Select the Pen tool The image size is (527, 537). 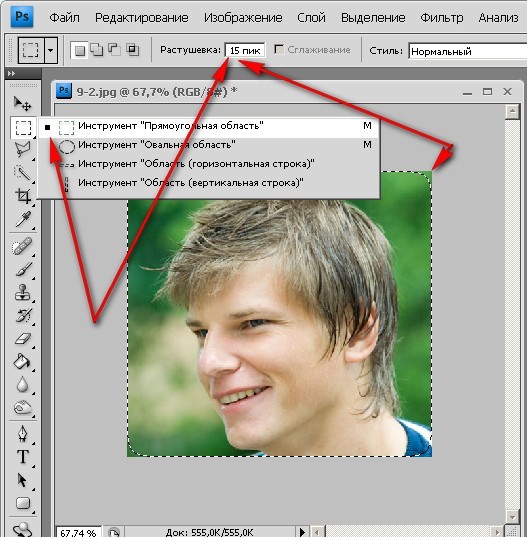point(23,434)
